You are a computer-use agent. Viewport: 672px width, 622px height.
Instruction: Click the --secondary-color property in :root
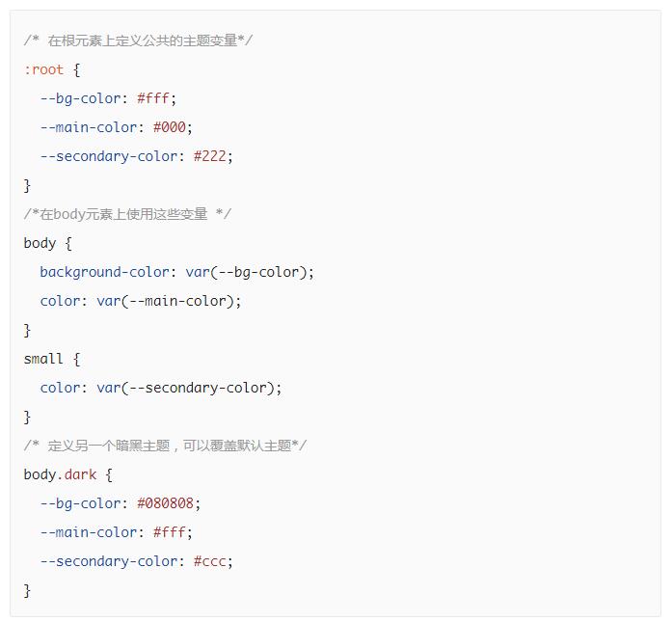coord(109,156)
